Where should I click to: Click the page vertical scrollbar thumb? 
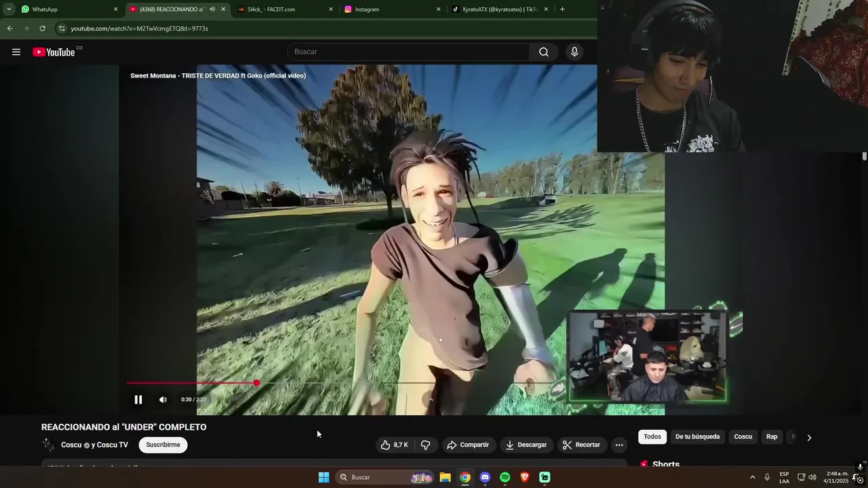pos(865,157)
